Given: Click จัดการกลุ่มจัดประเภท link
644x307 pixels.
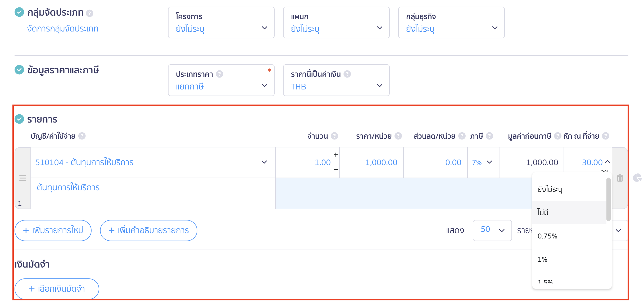Looking at the screenshot, I should tap(63, 29).
